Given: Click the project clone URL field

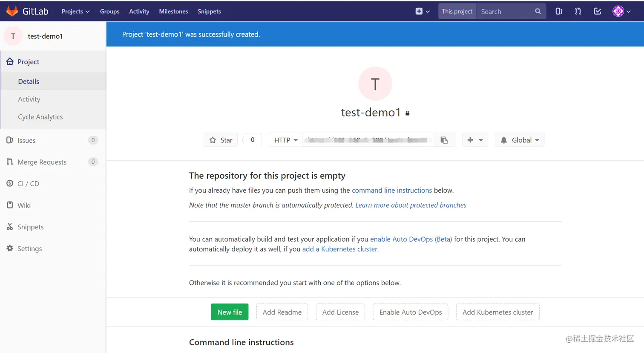Looking at the screenshot, I should coord(368,140).
